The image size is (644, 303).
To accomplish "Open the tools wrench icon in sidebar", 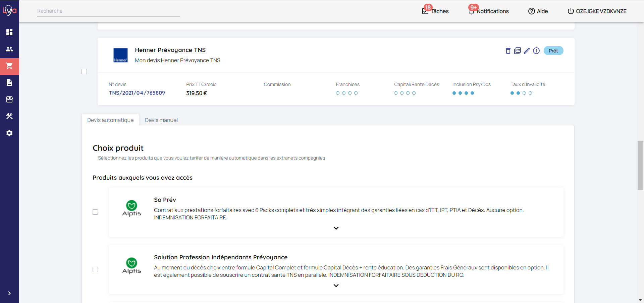I will tap(9, 116).
